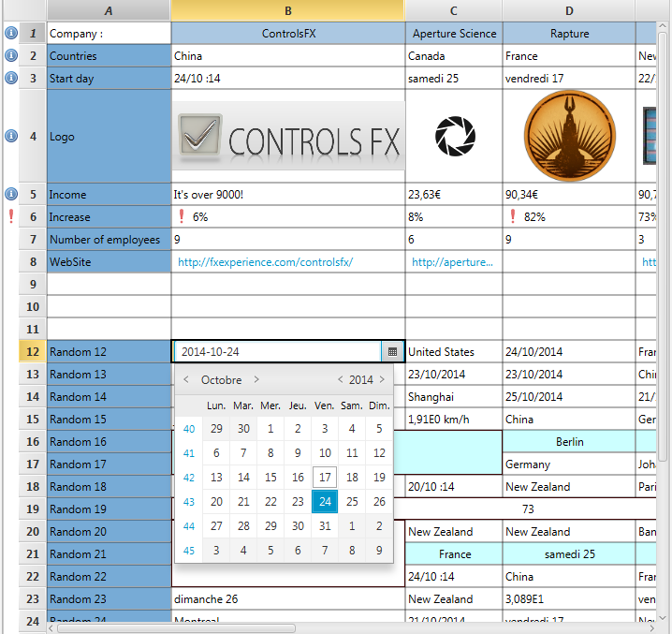Click the horizontal scrollbar thumb
This screenshot has width=672, height=634.
(176, 628)
